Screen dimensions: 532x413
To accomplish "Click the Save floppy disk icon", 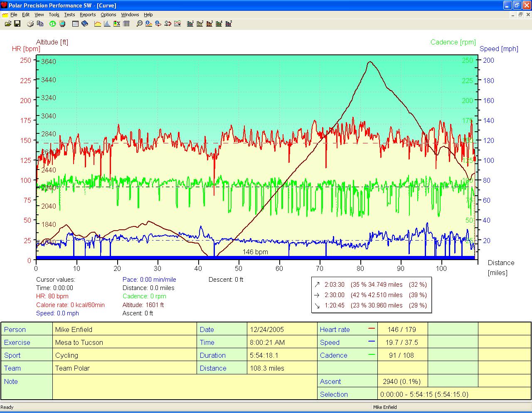I will coord(17,24).
